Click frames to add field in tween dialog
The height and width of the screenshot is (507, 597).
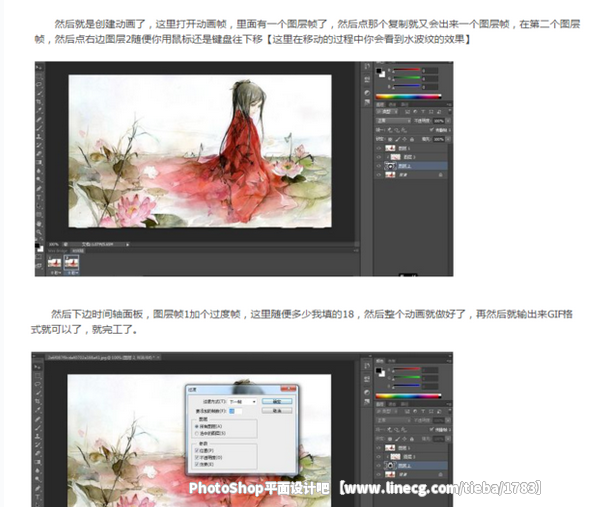point(235,411)
